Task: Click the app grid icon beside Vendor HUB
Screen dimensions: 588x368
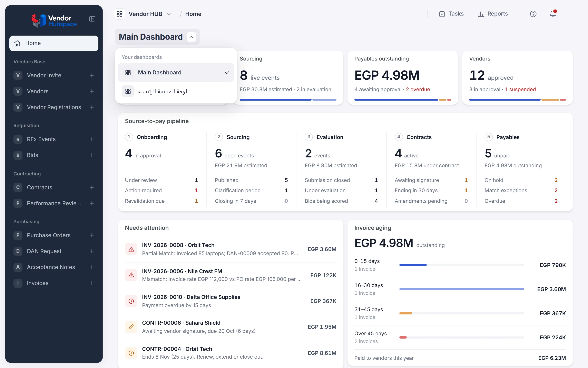Action: 120,14
